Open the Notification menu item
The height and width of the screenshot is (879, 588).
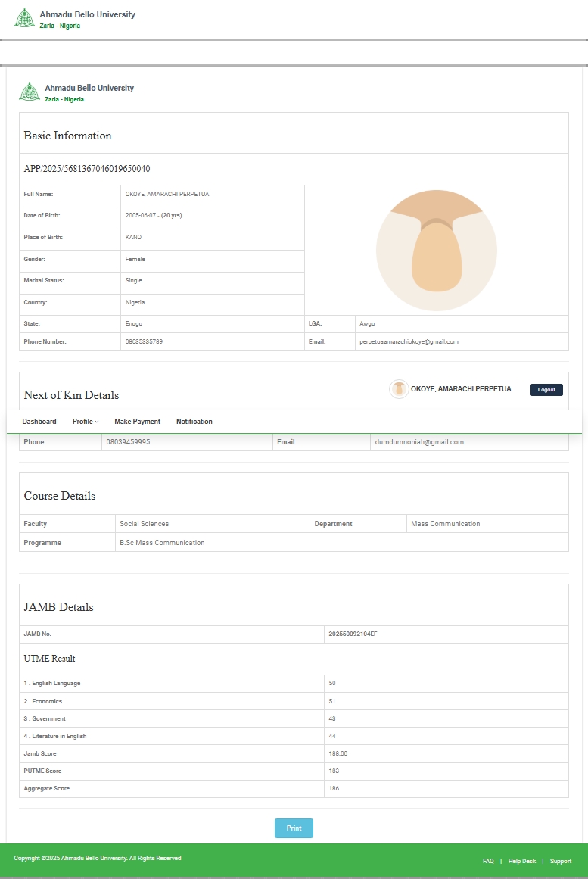[194, 422]
